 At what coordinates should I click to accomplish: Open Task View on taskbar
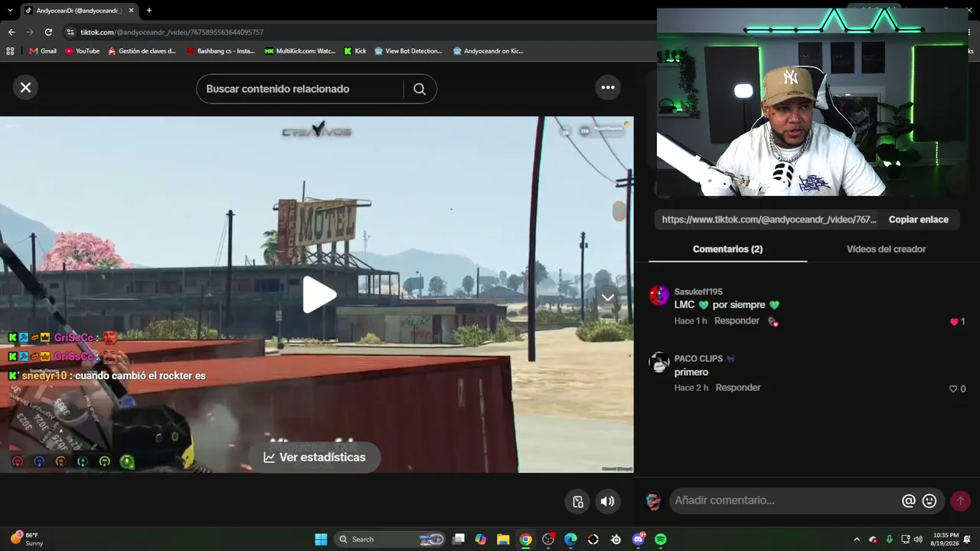pyautogui.click(x=459, y=540)
